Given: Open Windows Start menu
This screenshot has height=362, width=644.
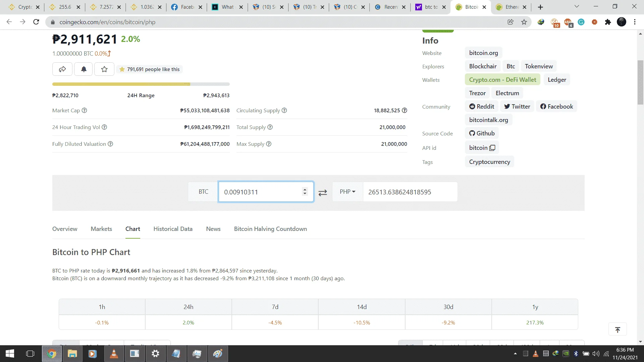Looking at the screenshot, I should pos(10,354).
